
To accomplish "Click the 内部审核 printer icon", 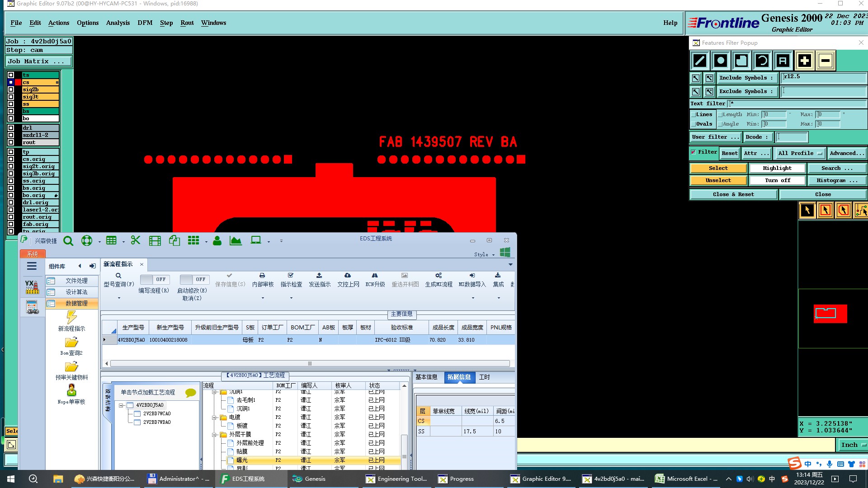I will pos(262,276).
